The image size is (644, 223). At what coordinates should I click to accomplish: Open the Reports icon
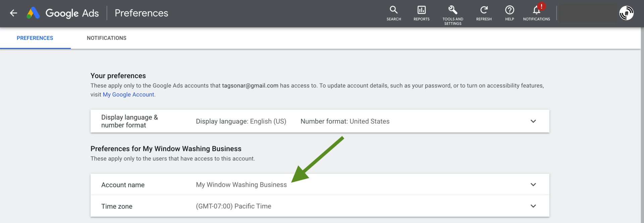[422, 13]
